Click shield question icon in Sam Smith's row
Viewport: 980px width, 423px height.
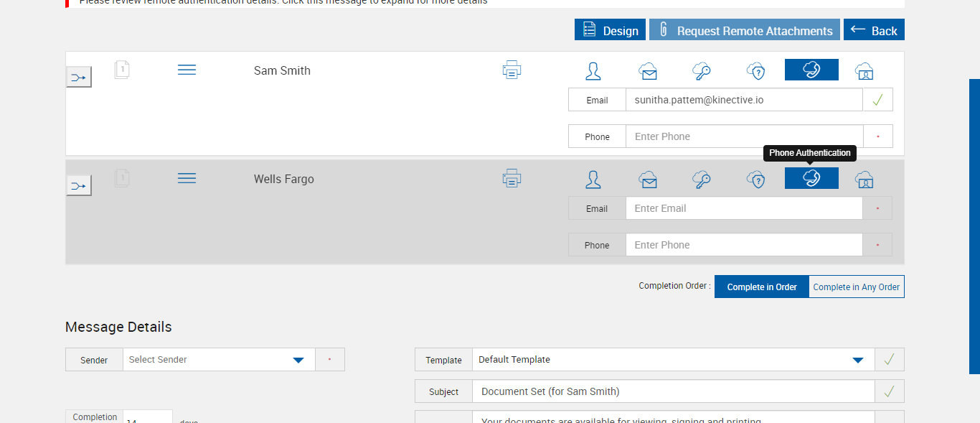pyautogui.click(x=755, y=71)
